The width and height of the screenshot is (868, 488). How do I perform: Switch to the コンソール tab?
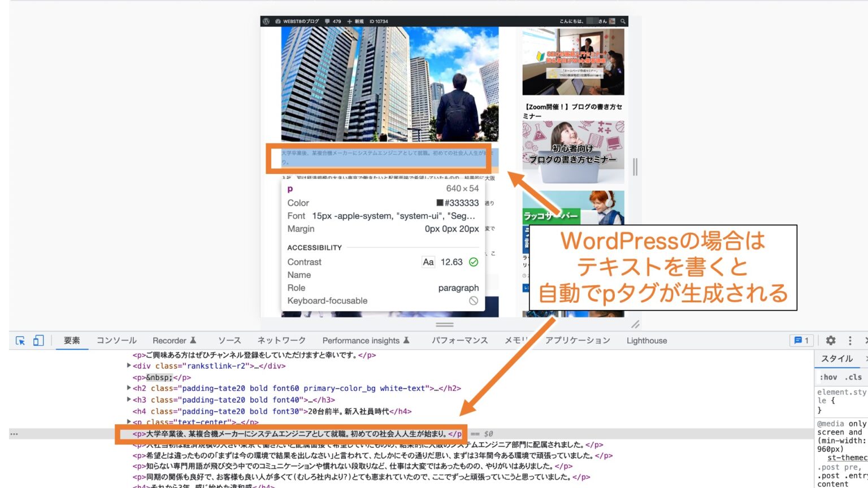click(116, 341)
